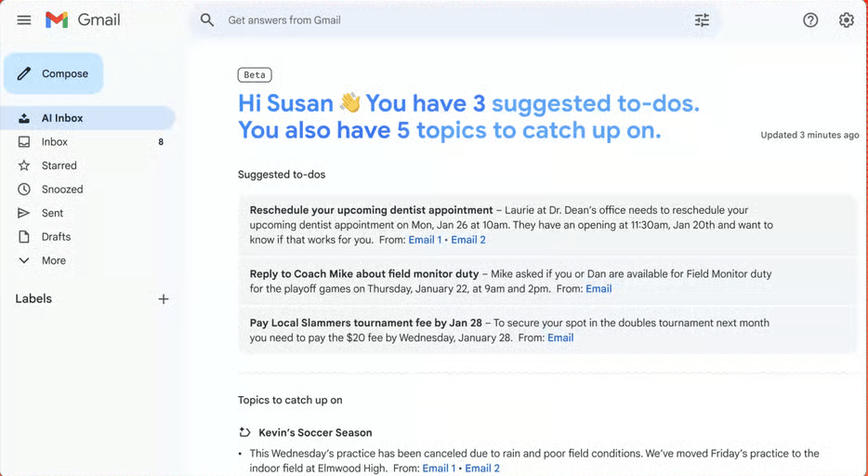Open the main menu hamburger icon
Screen dimensions: 868x476
24,20
